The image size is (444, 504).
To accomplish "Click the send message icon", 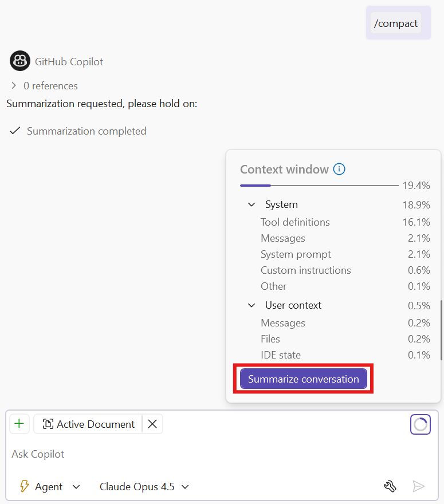I will click(x=419, y=486).
